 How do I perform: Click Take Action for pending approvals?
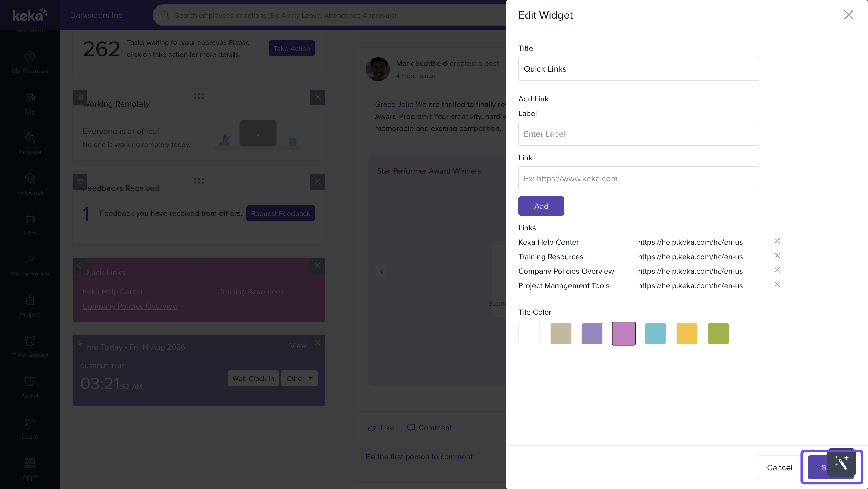(x=291, y=48)
